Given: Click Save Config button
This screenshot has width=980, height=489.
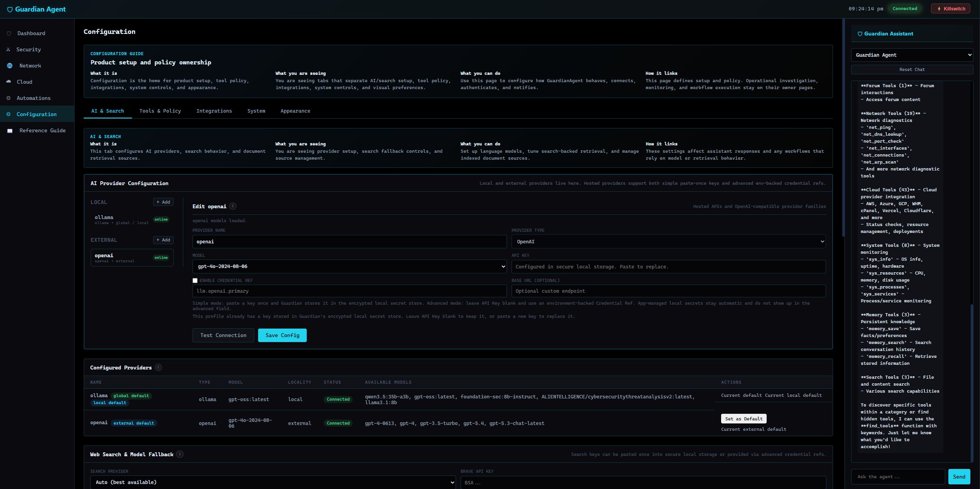Looking at the screenshot, I should tap(282, 336).
